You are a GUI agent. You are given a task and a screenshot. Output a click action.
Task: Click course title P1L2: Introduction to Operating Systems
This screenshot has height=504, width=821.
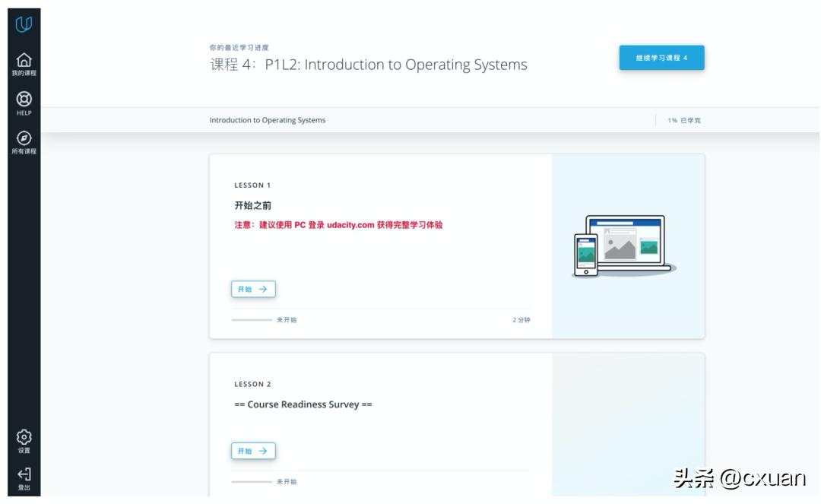click(x=369, y=65)
